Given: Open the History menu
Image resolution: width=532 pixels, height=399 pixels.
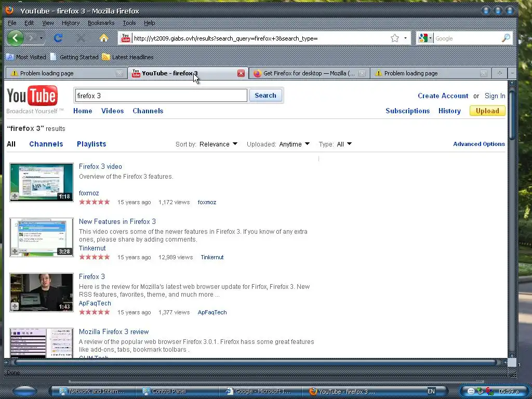Looking at the screenshot, I should coord(71,23).
